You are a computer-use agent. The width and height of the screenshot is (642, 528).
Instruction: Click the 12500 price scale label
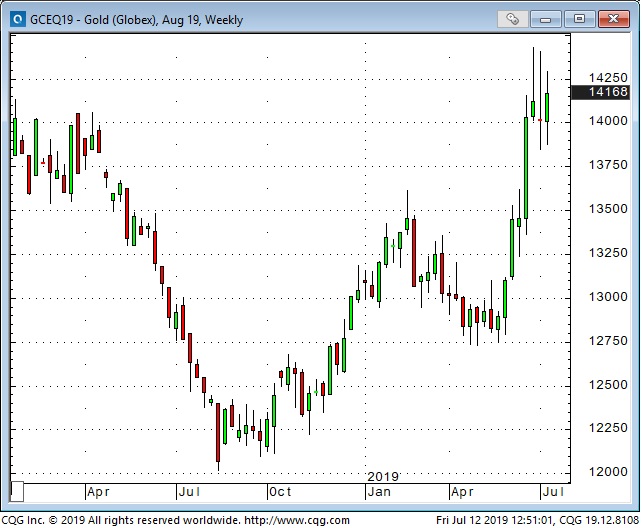(608, 384)
